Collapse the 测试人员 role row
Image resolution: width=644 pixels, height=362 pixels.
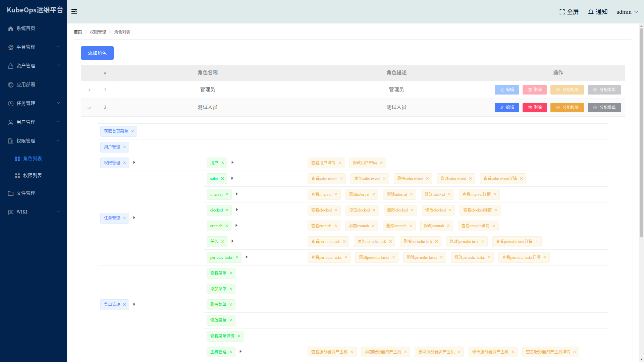[x=89, y=108]
